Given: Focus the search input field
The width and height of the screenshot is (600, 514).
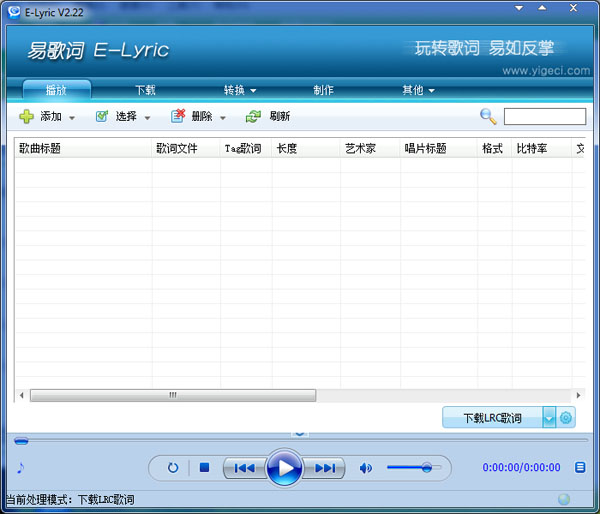Looking at the screenshot, I should pos(545,116).
